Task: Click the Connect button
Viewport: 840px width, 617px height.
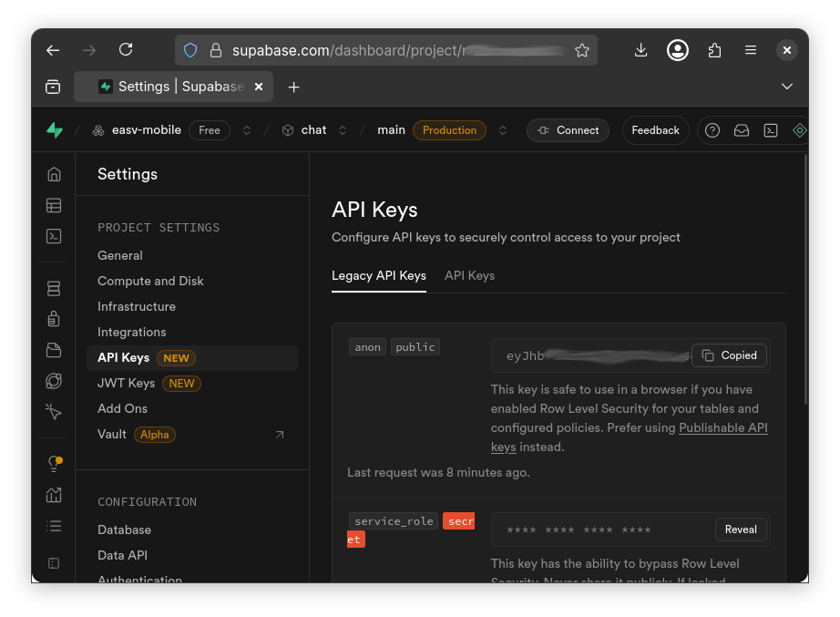Action: pyautogui.click(x=568, y=130)
